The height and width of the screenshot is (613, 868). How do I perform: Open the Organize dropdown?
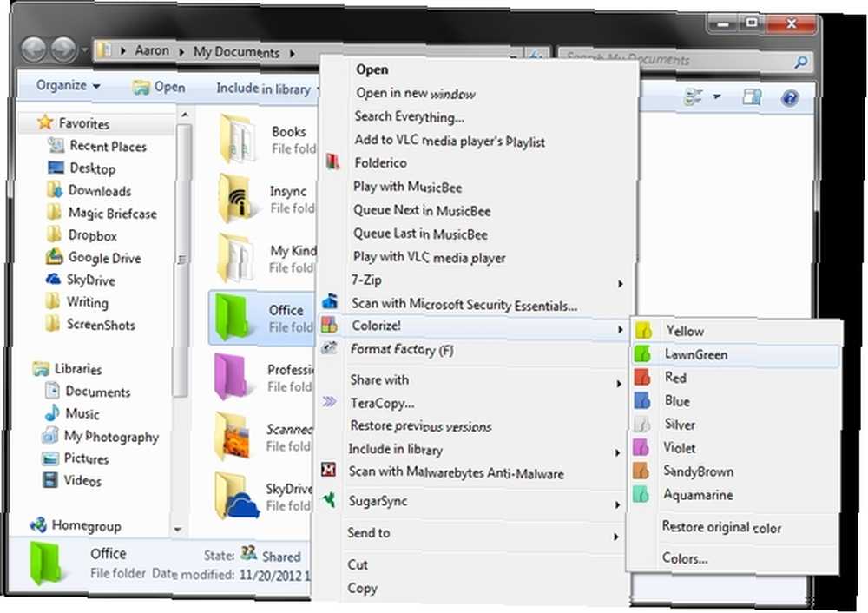[x=68, y=85]
